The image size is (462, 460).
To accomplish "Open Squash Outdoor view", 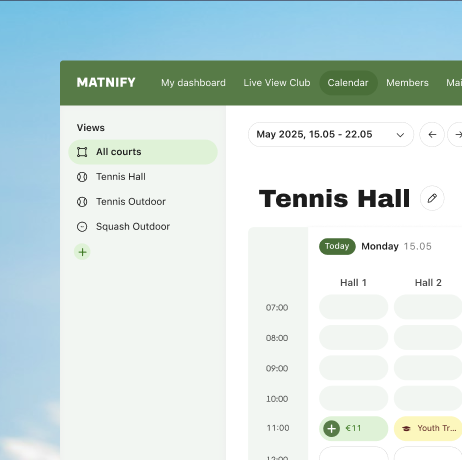I will coord(143,227).
